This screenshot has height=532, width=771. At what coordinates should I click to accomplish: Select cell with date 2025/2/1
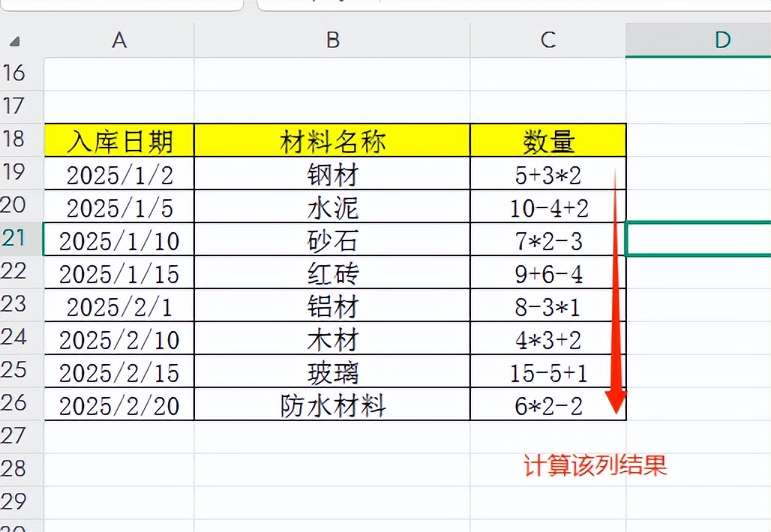point(119,304)
